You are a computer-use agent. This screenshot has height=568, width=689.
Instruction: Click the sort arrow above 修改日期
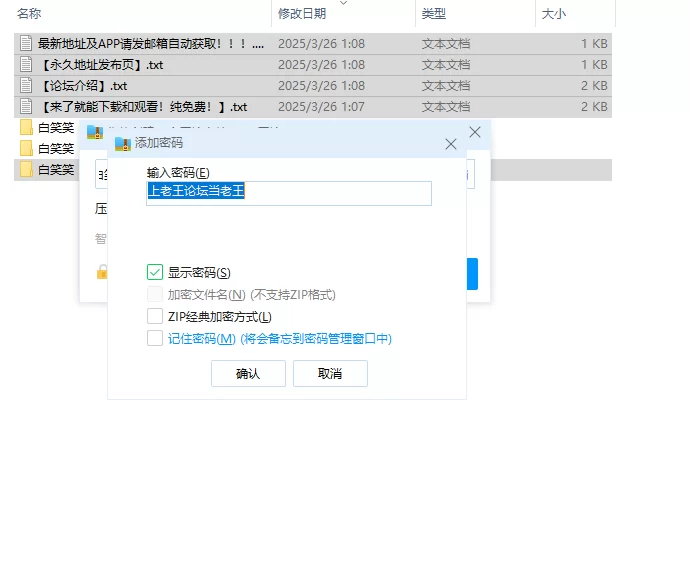point(344,3)
